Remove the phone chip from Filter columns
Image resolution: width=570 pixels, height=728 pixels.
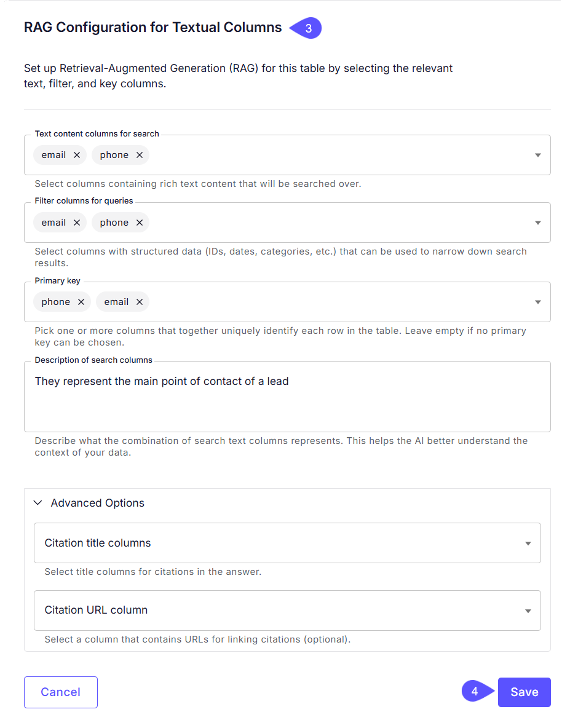(140, 222)
